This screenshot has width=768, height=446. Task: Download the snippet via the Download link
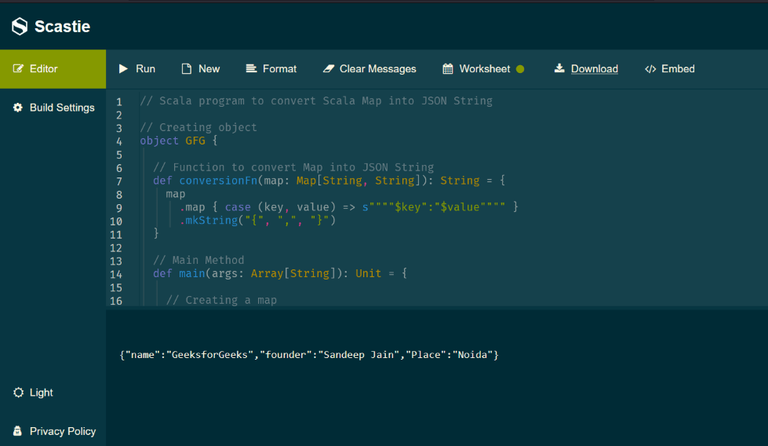tap(595, 69)
